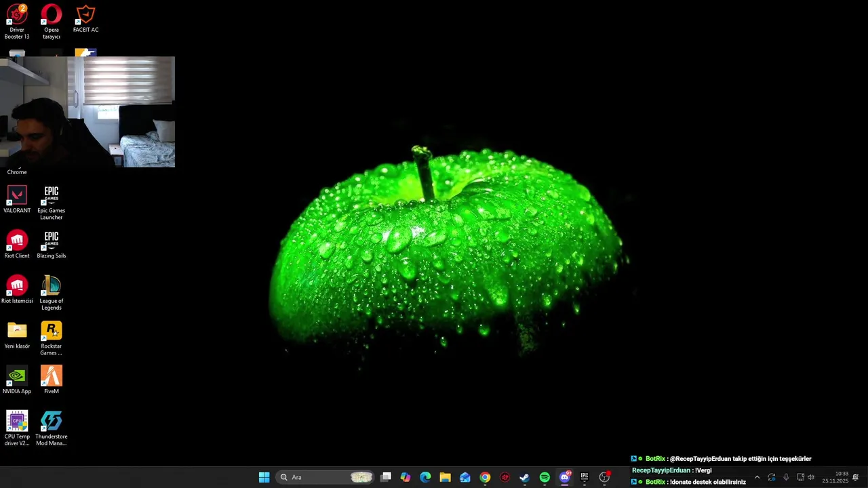Open Rockstar Games launcher desktop icon
Viewport: 868px width, 488px height.
point(52,338)
